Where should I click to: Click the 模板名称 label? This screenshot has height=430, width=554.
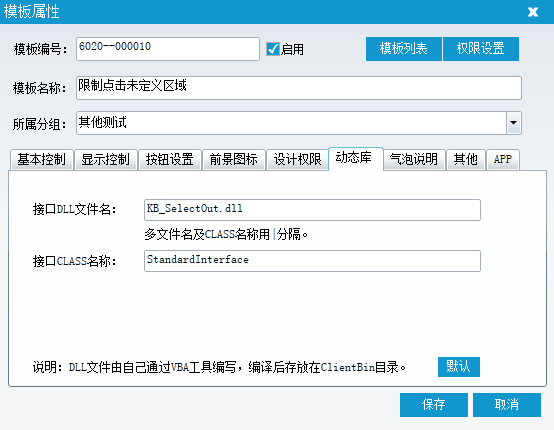pos(40,88)
